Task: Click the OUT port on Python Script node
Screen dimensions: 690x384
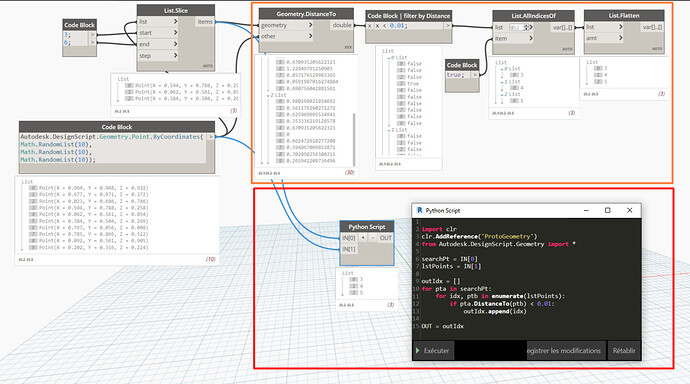Action: point(385,238)
